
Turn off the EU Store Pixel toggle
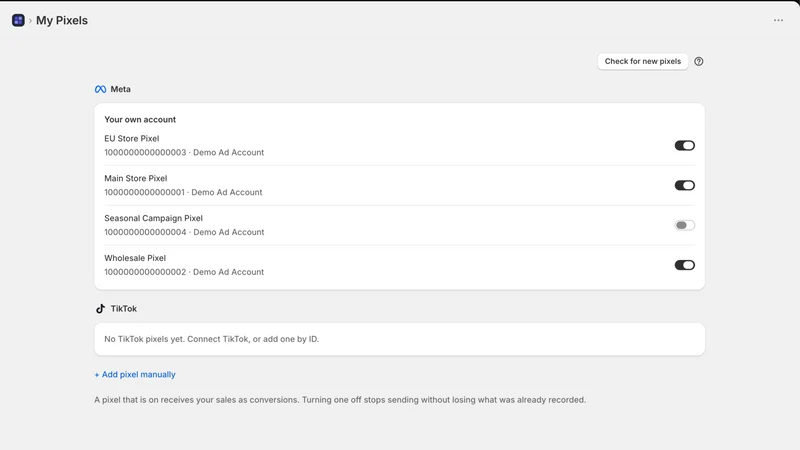coord(685,145)
